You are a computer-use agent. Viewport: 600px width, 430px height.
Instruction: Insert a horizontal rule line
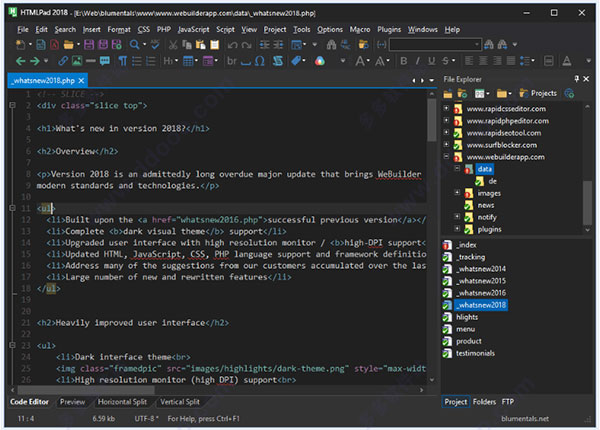[91, 61]
